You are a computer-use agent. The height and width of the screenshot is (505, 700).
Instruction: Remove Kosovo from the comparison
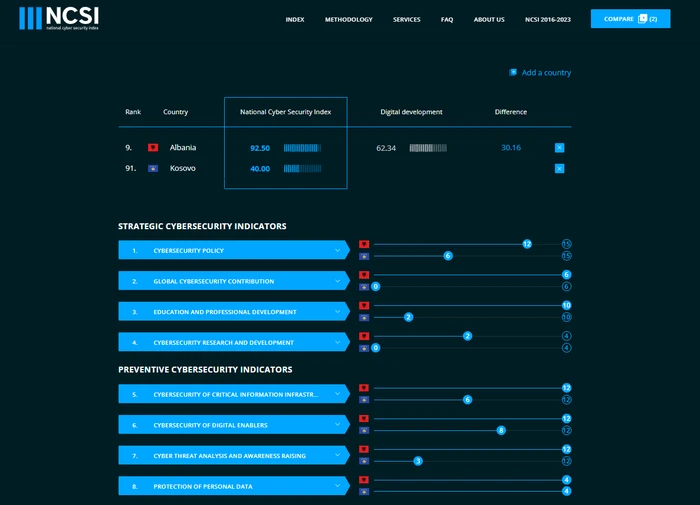point(559,168)
